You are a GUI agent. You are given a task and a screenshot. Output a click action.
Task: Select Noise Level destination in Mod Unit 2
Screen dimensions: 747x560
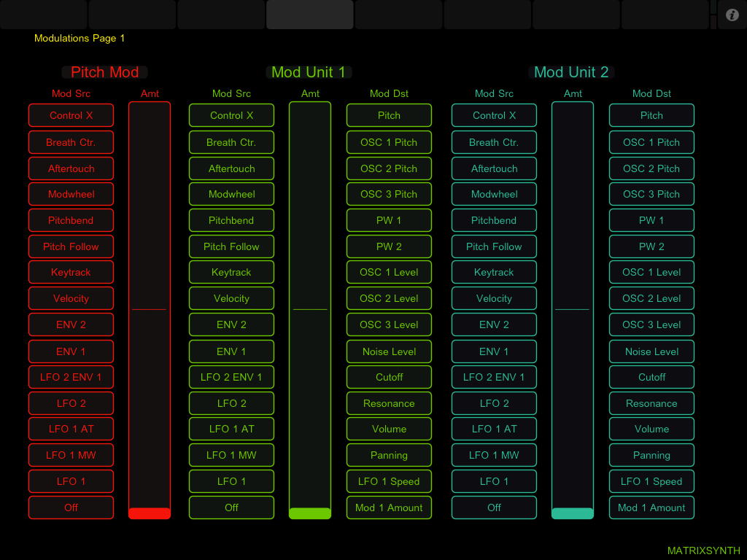click(x=651, y=351)
